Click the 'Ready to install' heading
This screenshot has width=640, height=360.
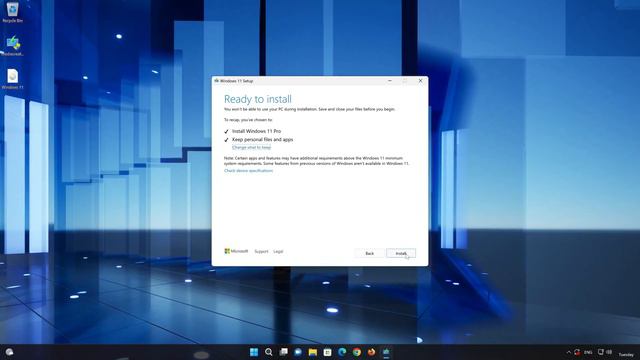click(258, 99)
